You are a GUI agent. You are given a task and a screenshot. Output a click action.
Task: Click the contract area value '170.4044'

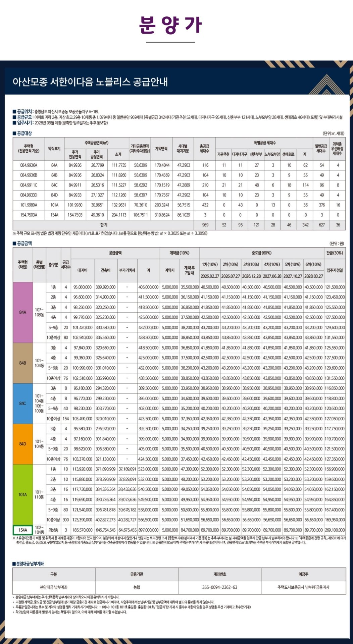[x=162, y=165]
